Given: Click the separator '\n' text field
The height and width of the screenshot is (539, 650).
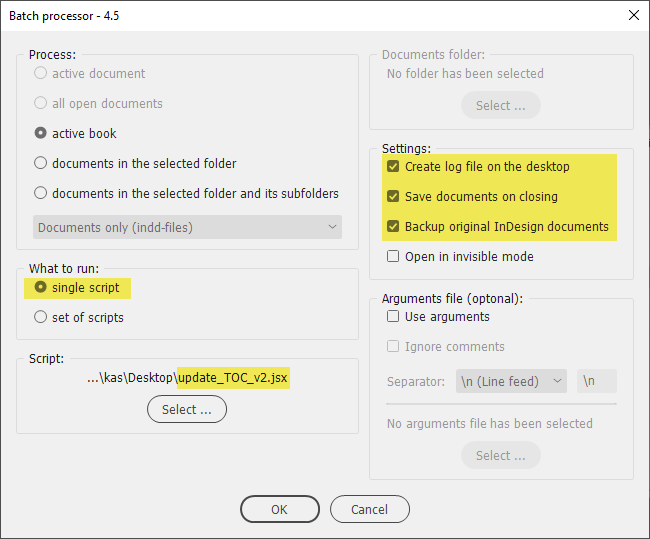Looking at the screenshot, I should [x=597, y=381].
